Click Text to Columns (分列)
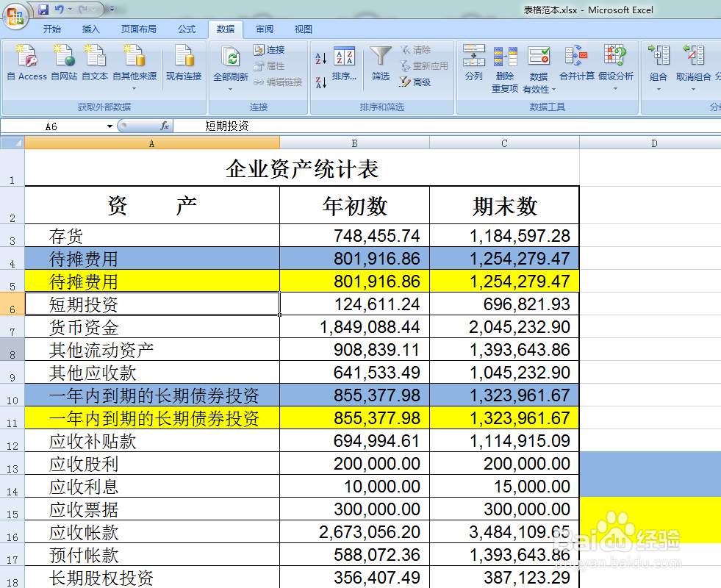The width and height of the screenshot is (721, 588). (x=473, y=63)
